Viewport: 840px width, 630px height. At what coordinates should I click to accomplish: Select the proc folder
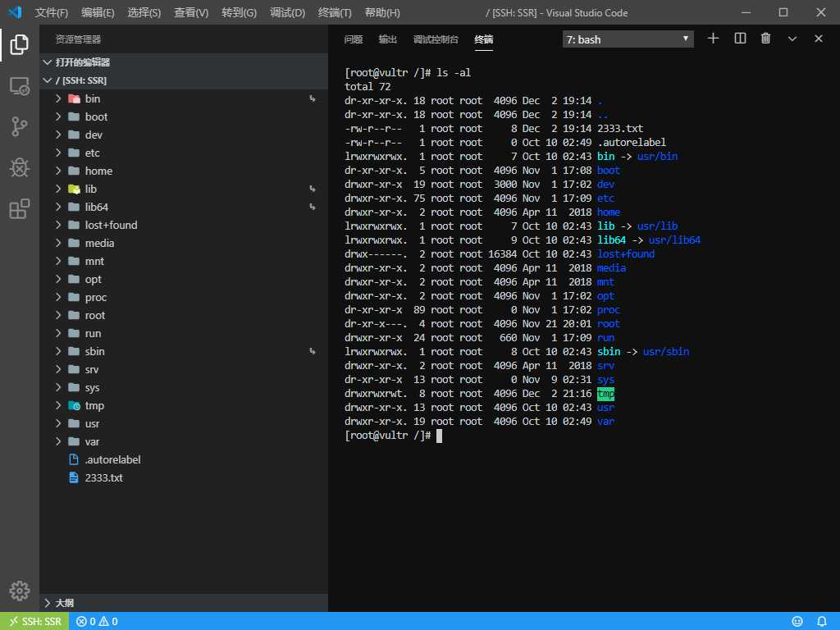click(x=184, y=297)
